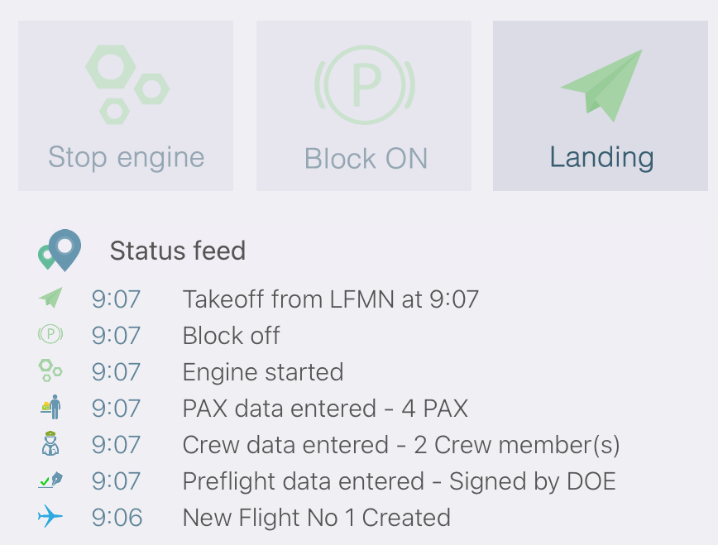Click the blue airplane new flight icon
The image size is (718, 545).
(x=50, y=516)
